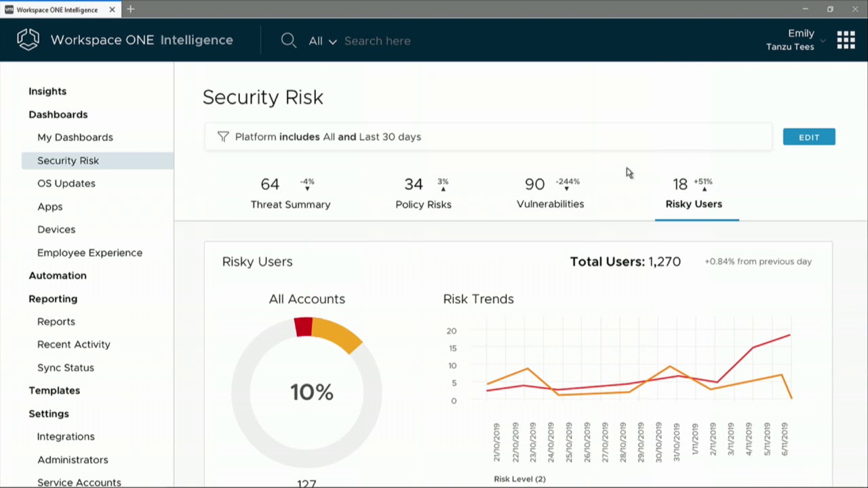This screenshot has width=868, height=488.
Task: Click the filter funnel icon
Action: tap(223, 137)
